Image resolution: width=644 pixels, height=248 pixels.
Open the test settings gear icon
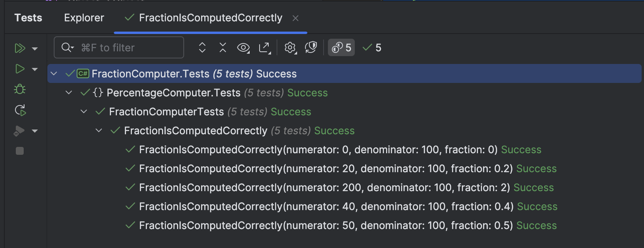(290, 48)
